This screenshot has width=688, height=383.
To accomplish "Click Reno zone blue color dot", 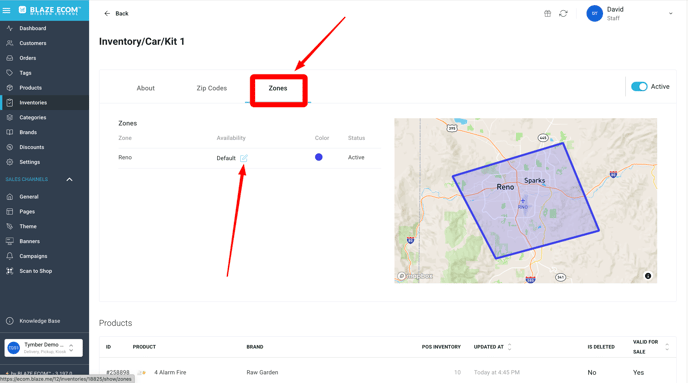I will tap(319, 157).
